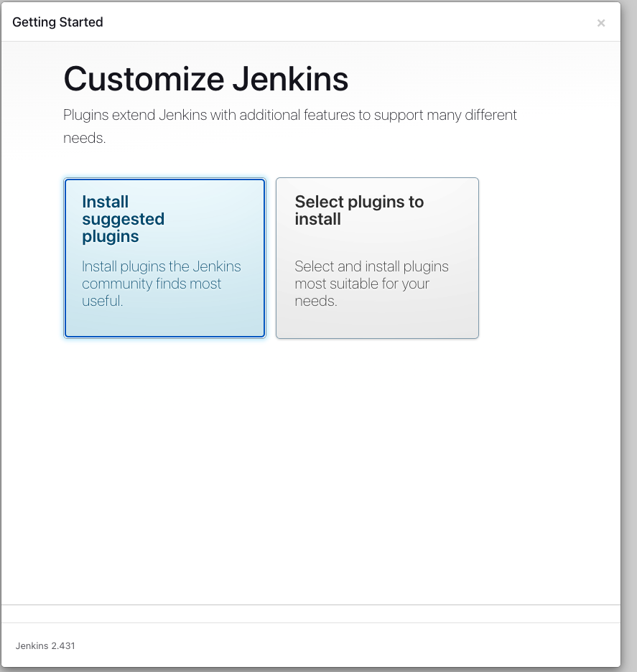
Task: Close the Getting Started dialog
Action: (601, 23)
